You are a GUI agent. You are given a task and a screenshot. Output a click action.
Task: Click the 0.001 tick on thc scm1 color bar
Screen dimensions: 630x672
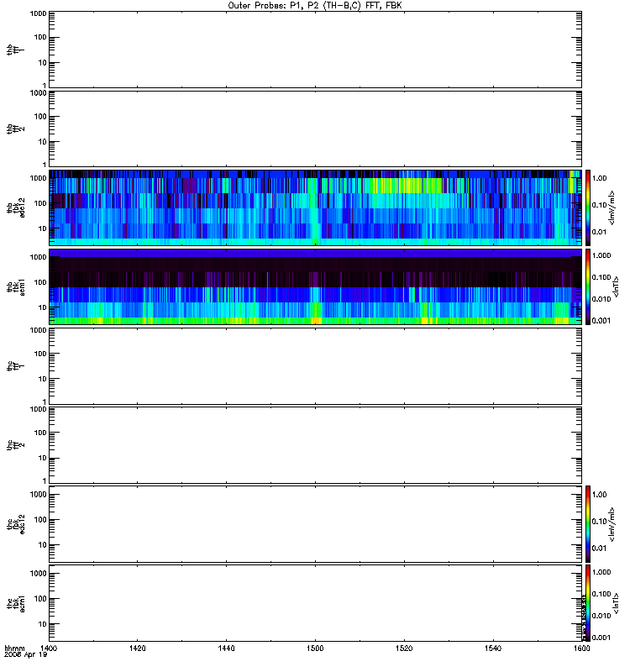(601, 638)
